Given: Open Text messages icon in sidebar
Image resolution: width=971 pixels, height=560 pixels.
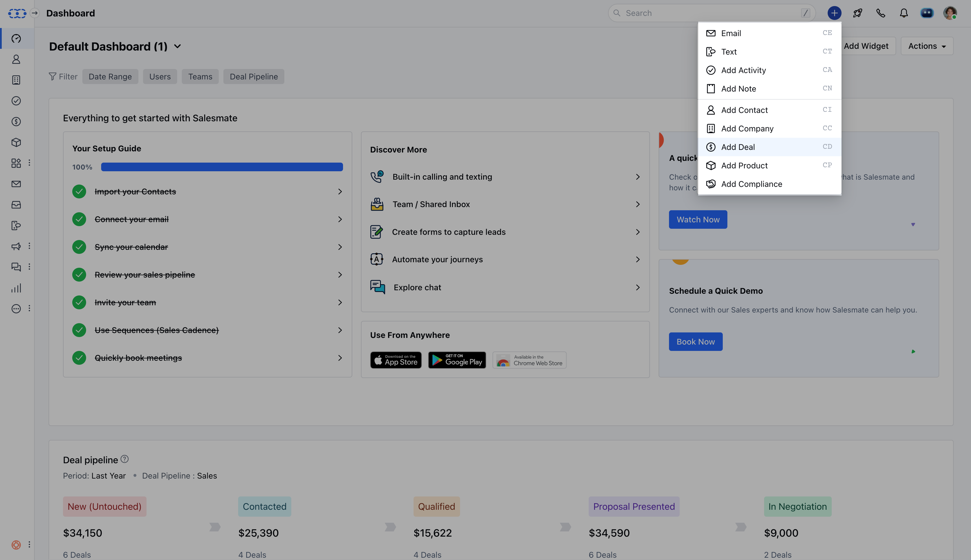Looking at the screenshot, I should 16,225.
